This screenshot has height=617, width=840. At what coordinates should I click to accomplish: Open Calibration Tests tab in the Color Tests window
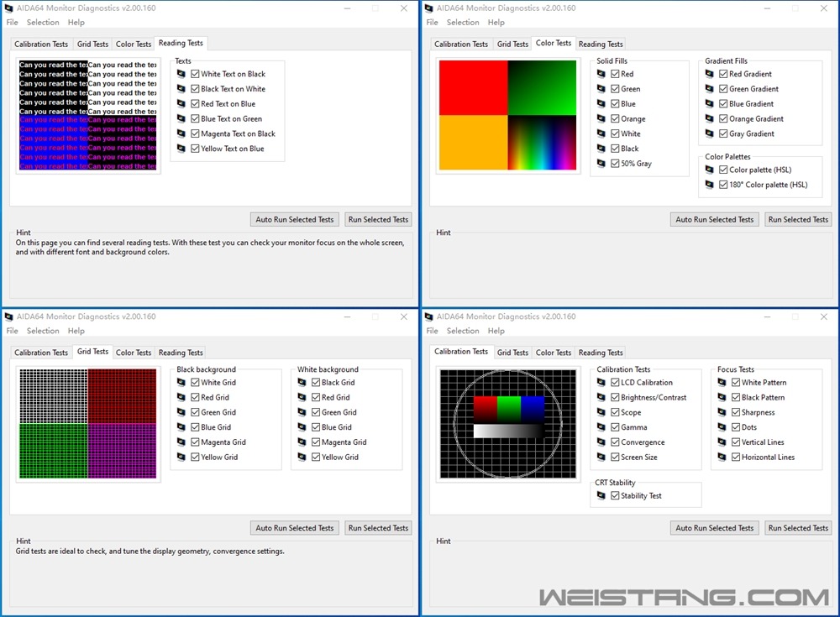(461, 44)
